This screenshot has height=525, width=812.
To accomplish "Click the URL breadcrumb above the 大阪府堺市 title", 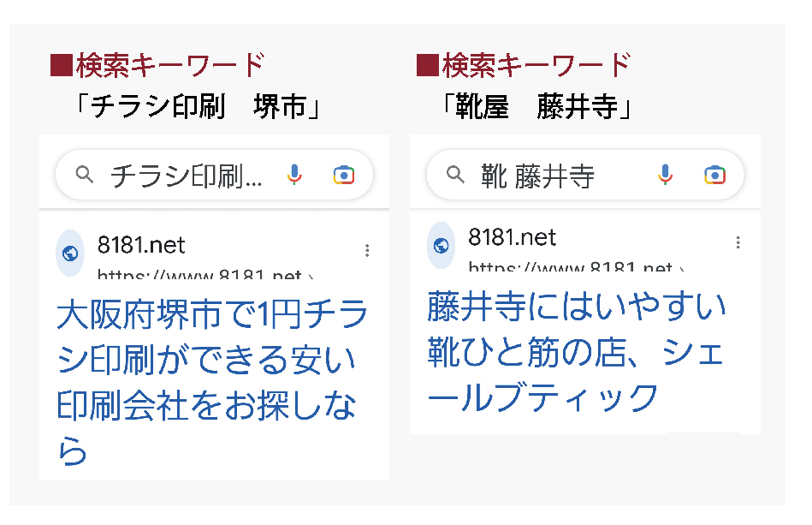I will [205, 274].
